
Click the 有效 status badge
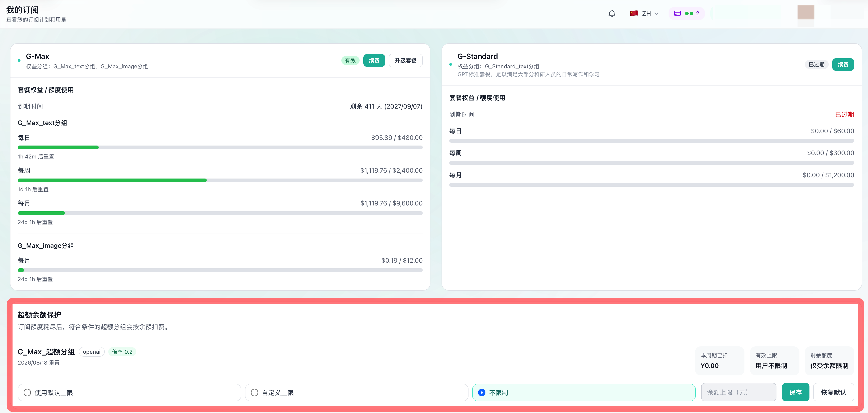(350, 61)
